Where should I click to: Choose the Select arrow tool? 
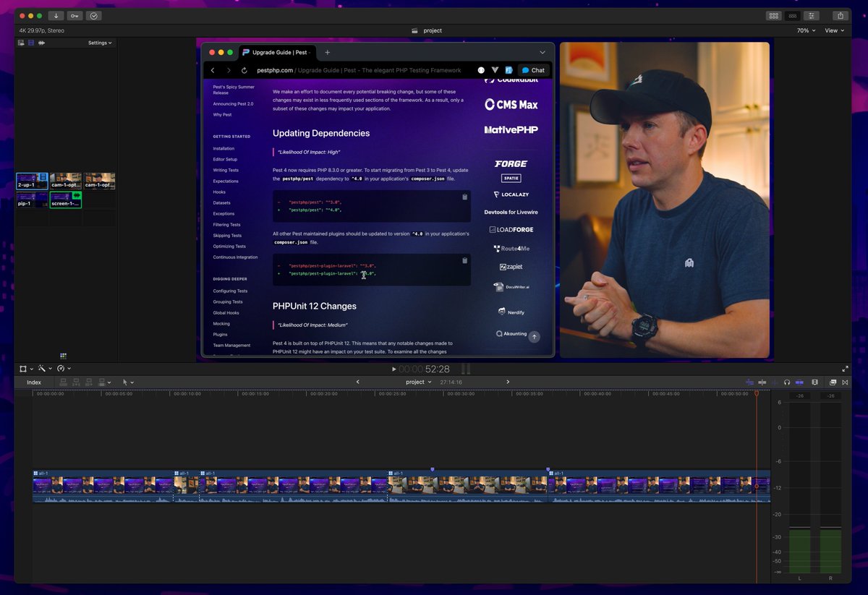point(125,382)
